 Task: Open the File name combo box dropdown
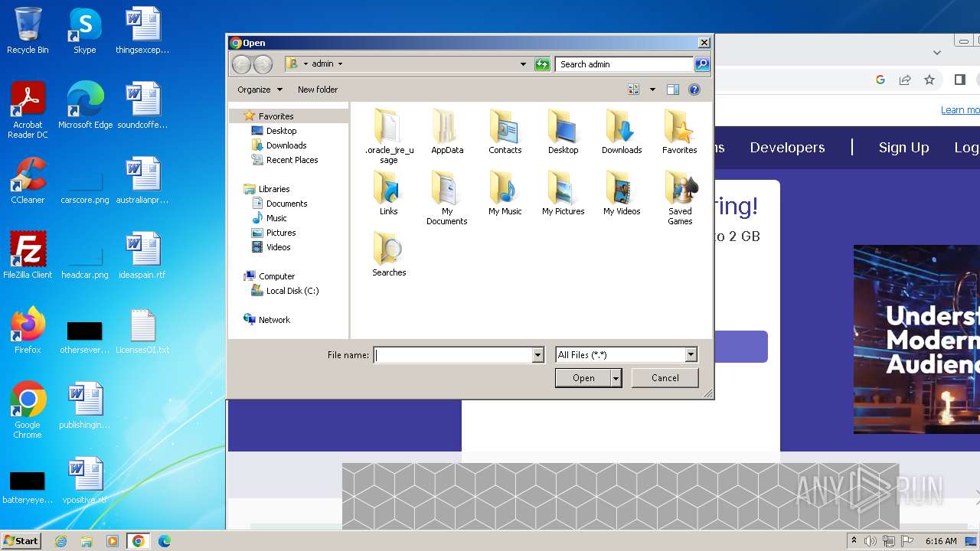537,355
